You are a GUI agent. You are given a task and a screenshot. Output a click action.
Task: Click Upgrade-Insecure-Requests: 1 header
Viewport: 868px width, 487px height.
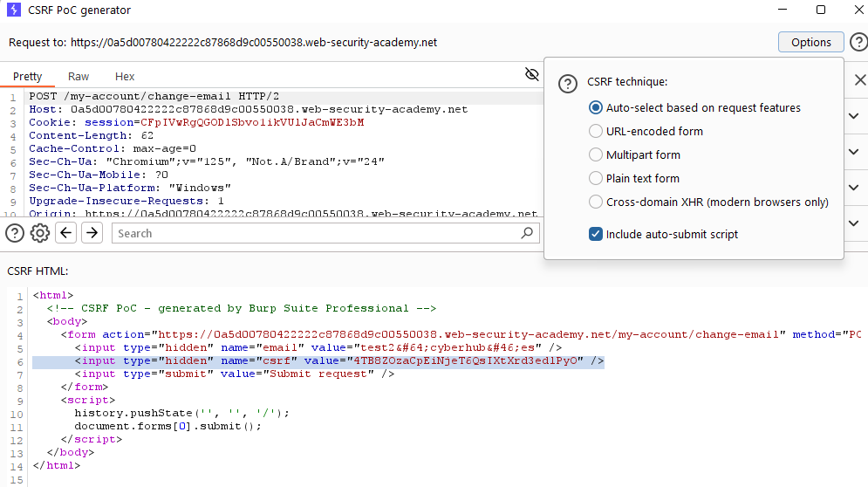click(126, 201)
